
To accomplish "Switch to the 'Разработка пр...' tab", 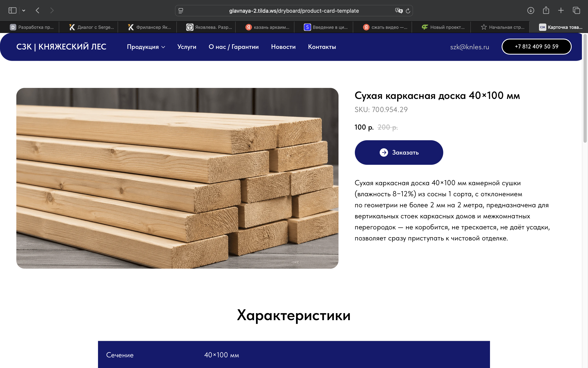I will click(x=30, y=27).
